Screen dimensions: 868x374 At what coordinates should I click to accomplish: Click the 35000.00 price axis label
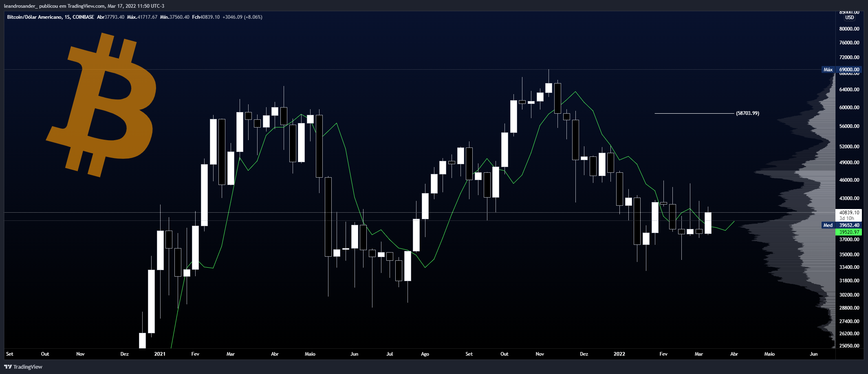[849, 255]
